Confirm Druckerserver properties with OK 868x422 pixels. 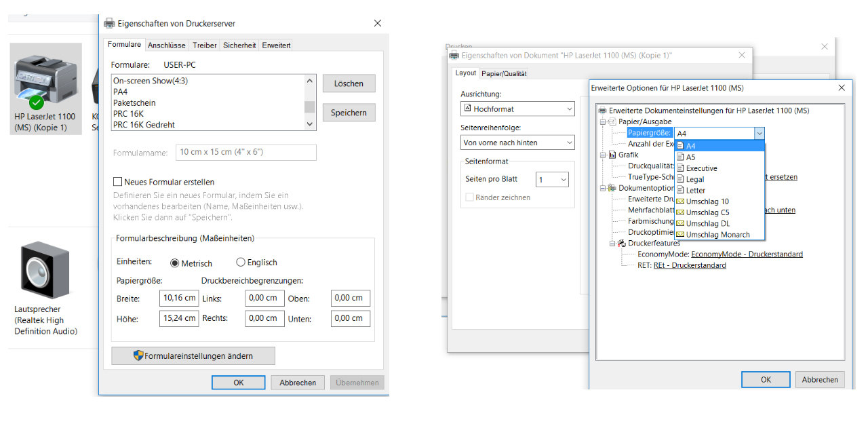239,383
